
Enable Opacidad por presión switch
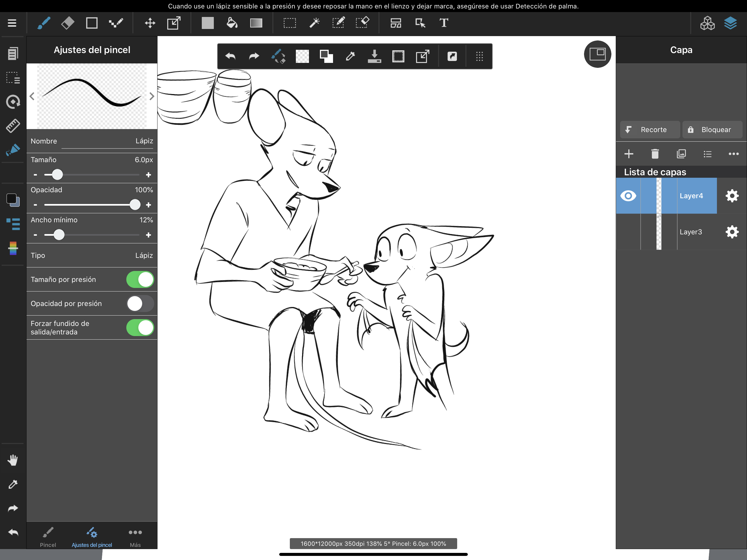140,303
